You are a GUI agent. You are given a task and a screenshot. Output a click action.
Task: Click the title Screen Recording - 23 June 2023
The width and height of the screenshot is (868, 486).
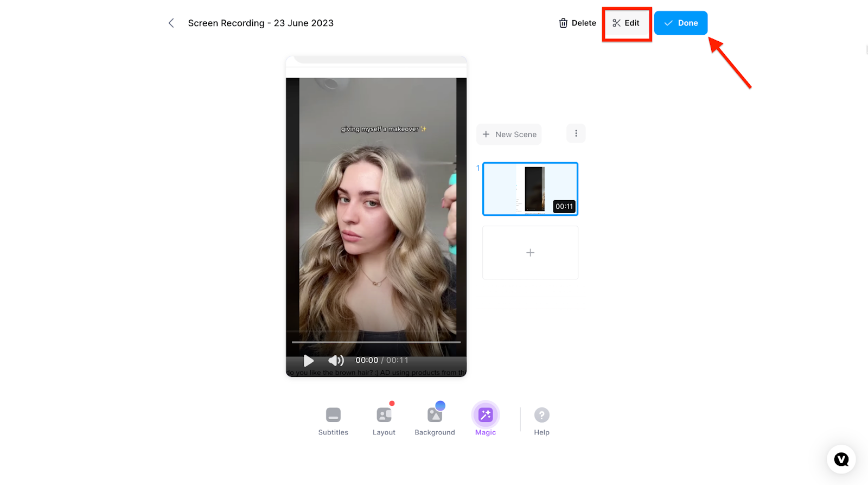pos(261,23)
